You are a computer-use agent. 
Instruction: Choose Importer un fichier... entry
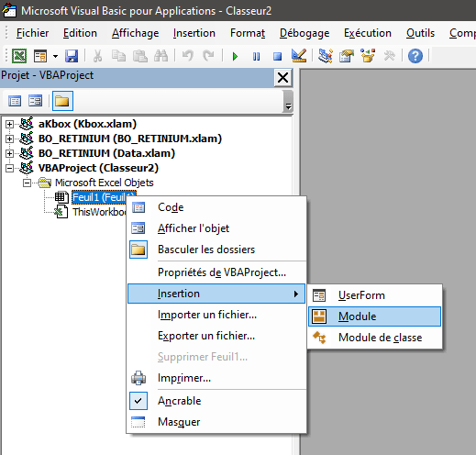click(x=216, y=315)
